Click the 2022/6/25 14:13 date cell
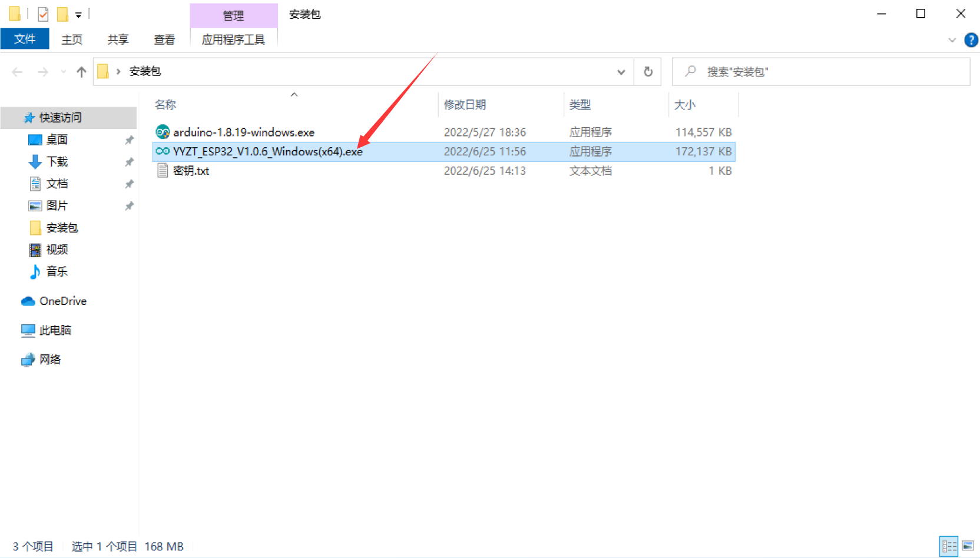The height and width of the screenshot is (558, 980). pyautogui.click(x=485, y=171)
